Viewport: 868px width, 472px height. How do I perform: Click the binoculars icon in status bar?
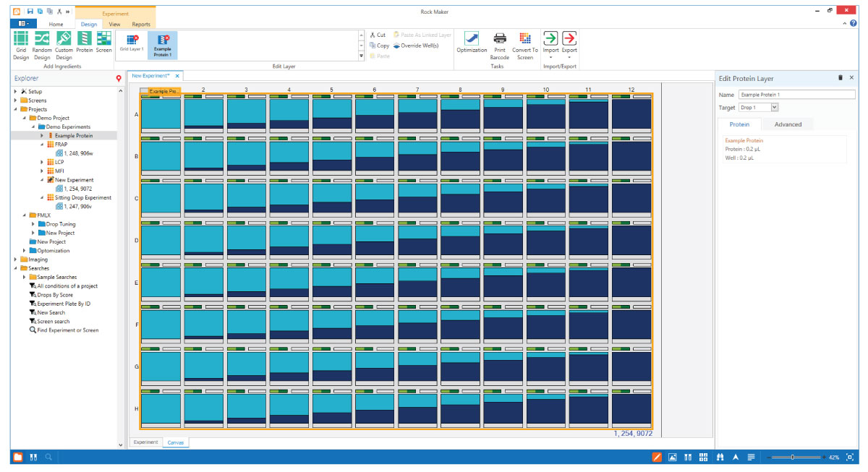(x=720, y=457)
